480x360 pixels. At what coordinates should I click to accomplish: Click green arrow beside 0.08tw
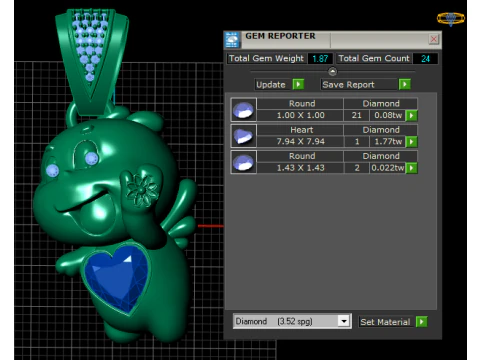coord(412,116)
